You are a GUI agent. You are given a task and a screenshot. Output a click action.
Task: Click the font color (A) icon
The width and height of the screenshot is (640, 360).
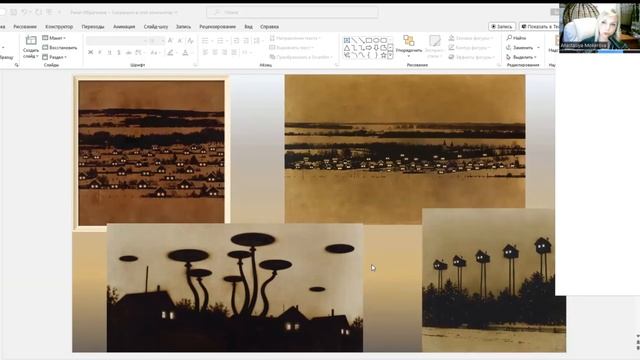[185, 52]
